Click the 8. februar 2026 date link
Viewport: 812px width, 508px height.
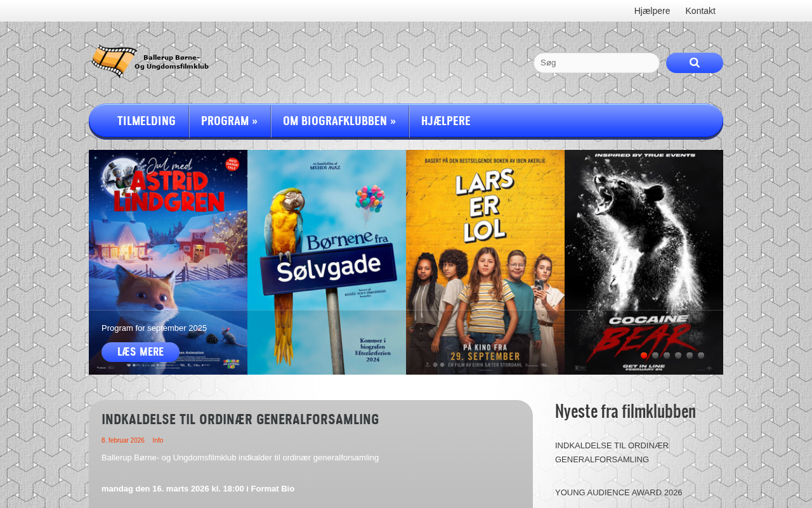coord(123,441)
